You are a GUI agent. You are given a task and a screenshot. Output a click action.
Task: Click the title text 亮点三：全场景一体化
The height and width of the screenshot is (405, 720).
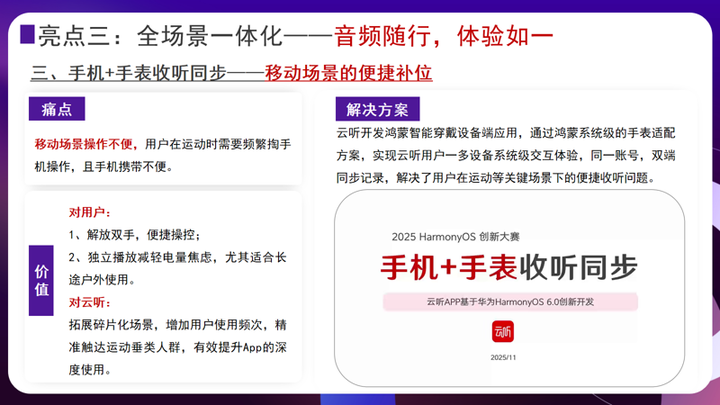click(x=160, y=36)
